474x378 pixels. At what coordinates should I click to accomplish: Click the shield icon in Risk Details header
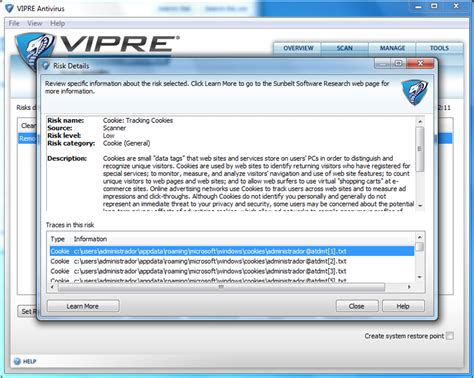click(x=414, y=92)
